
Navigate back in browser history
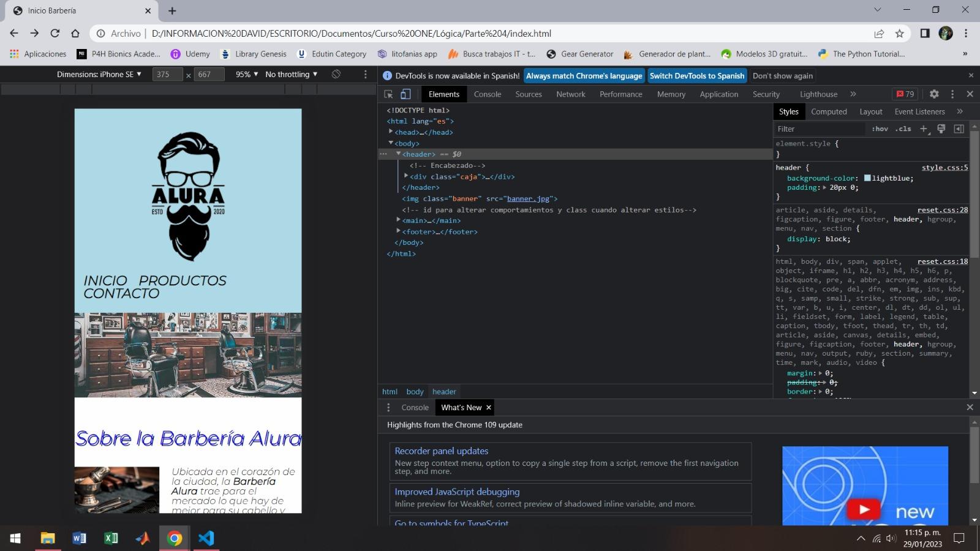[x=14, y=34]
